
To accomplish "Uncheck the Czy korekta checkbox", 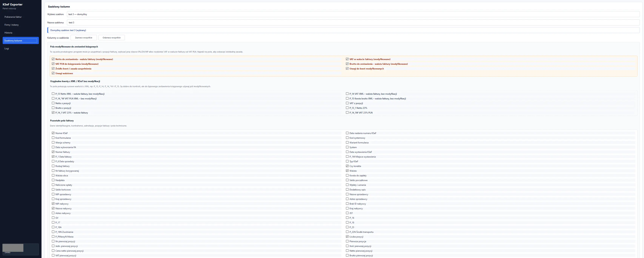I will (347, 166).
